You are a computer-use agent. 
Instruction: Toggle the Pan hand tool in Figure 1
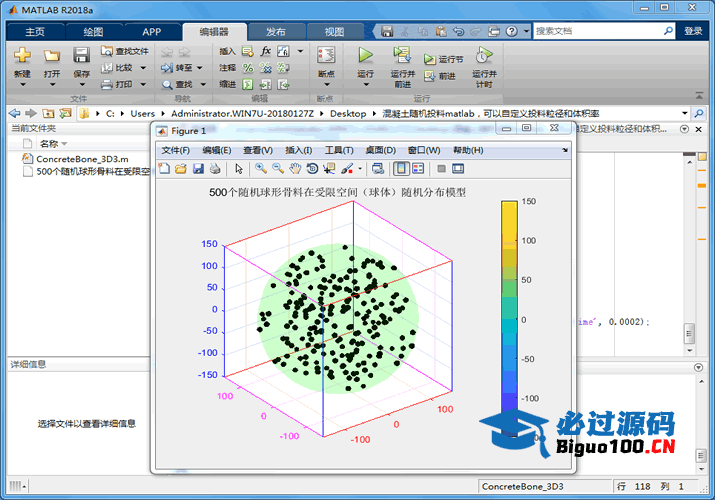pyautogui.click(x=295, y=169)
